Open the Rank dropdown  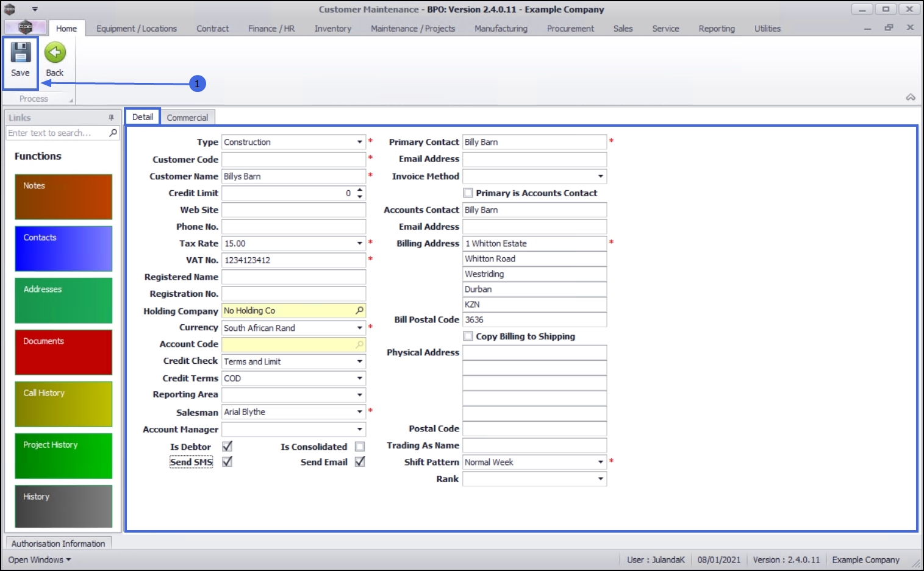(x=601, y=479)
